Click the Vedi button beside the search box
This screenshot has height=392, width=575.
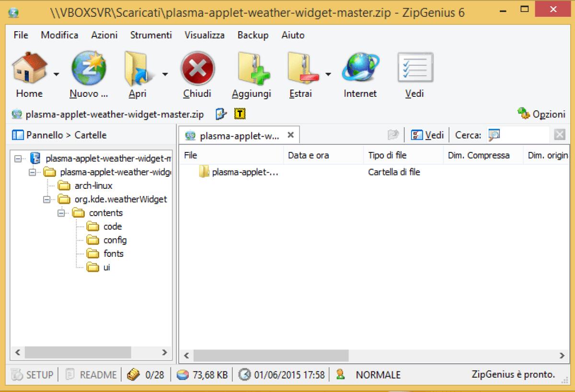[430, 135]
